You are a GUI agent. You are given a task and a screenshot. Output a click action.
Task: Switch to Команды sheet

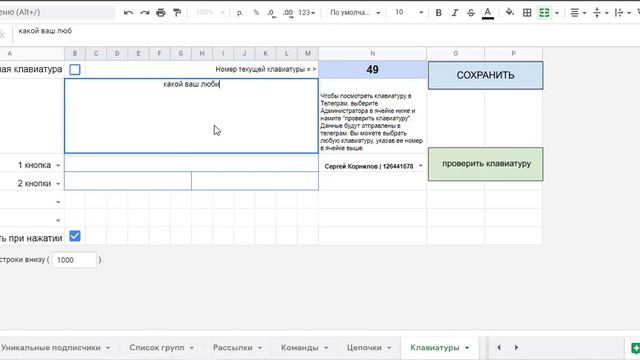tap(300, 348)
